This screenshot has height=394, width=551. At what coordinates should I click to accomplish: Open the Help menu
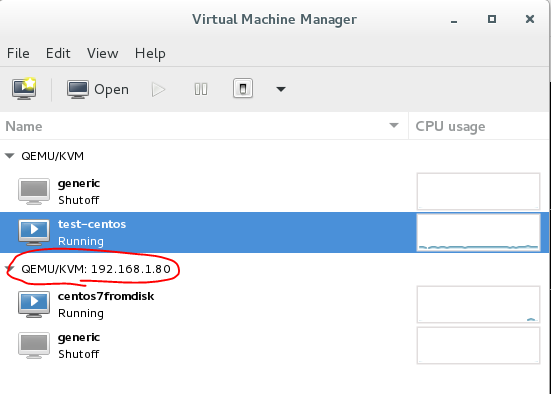click(x=150, y=53)
